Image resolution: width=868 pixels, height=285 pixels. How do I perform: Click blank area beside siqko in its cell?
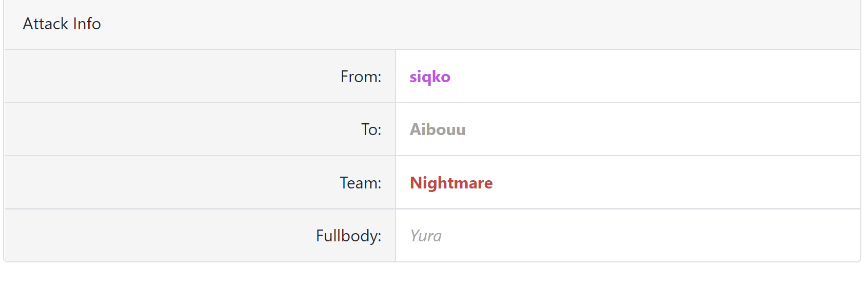[x=641, y=77]
